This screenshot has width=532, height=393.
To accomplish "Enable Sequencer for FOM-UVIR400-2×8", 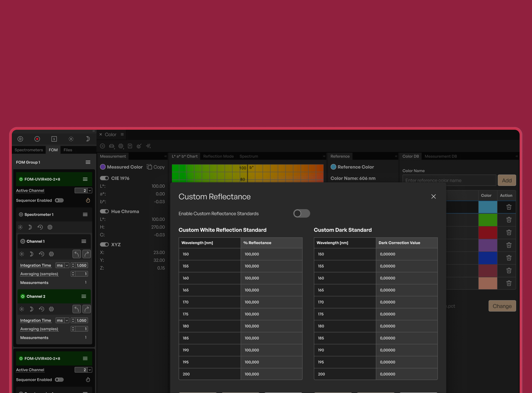I will pyautogui.click(x=59, y=200).
